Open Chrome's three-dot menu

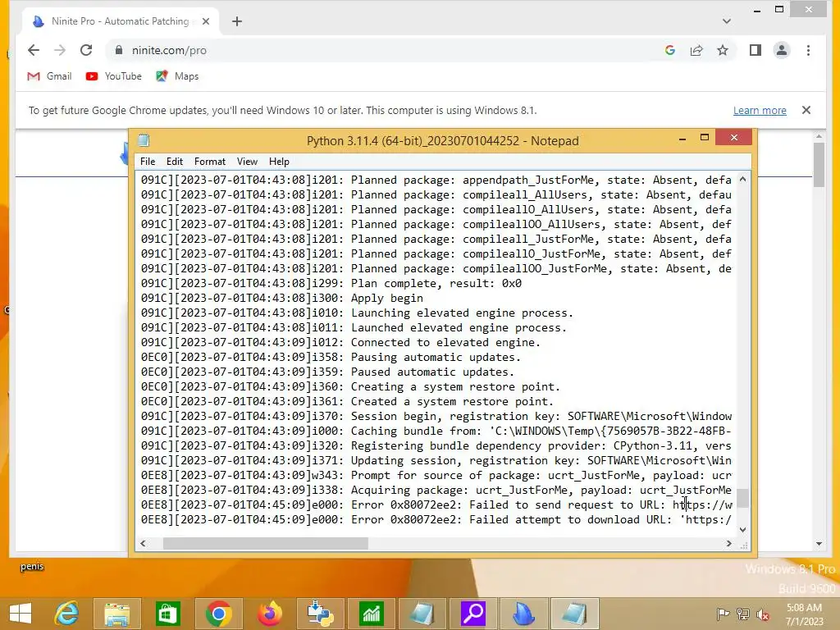point(808,50)
